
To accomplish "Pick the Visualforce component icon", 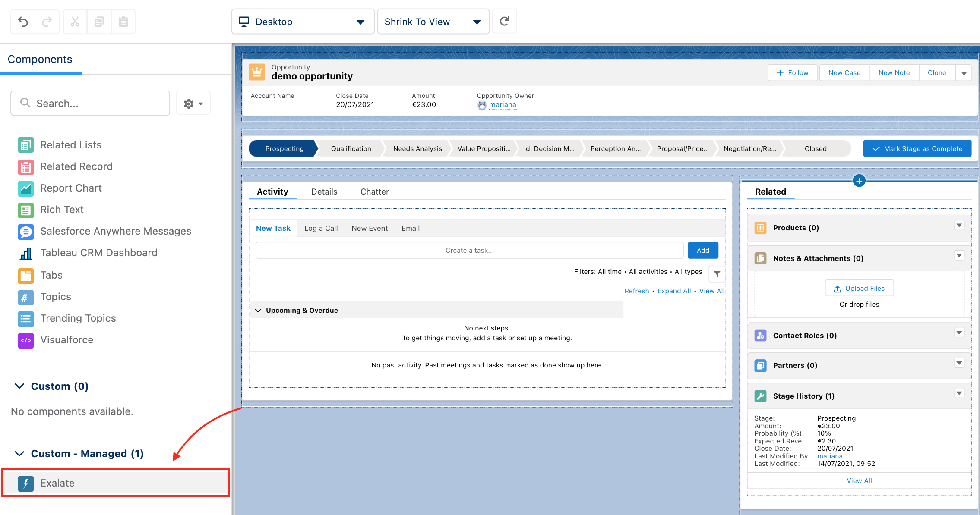I will coord(26,340).
